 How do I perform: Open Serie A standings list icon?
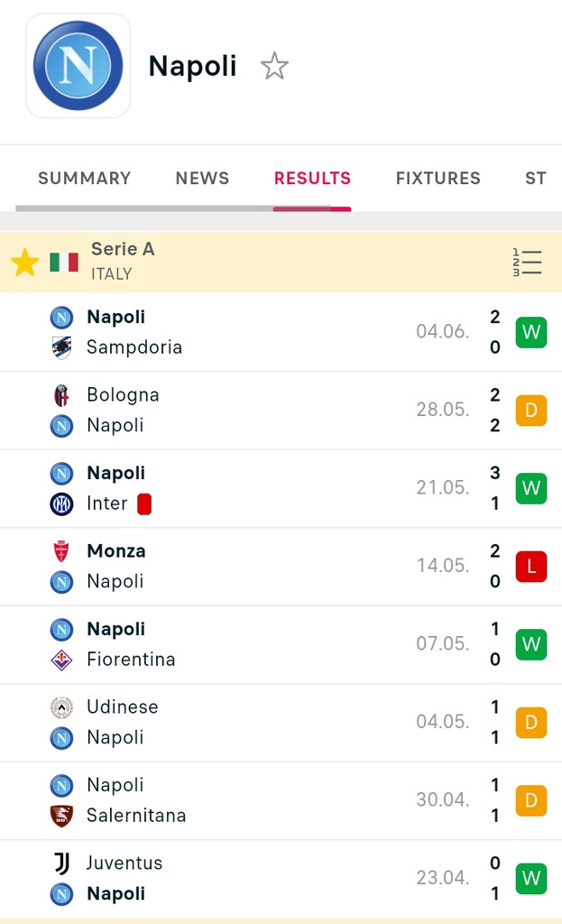point(527,263)
